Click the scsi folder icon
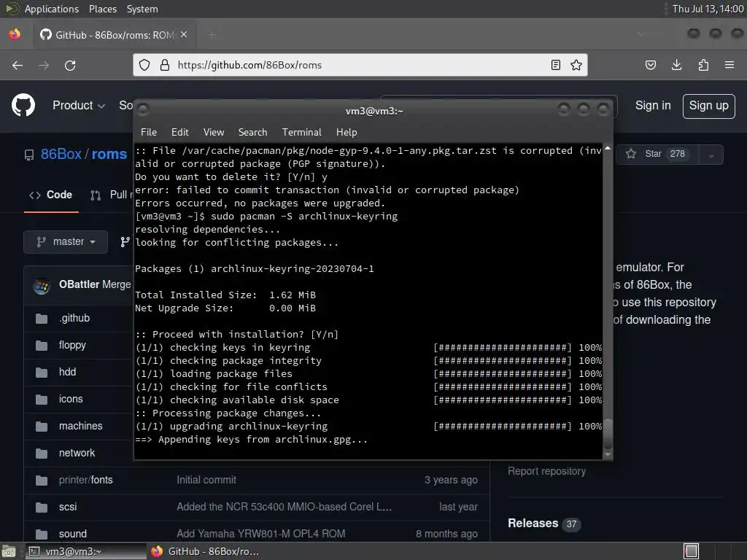This screenshot has width=747, height=560. 42,507
